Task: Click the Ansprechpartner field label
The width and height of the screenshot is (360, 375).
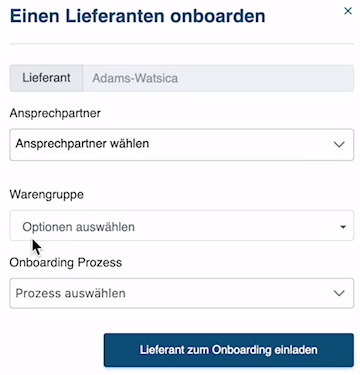Action: coord(55,113)
